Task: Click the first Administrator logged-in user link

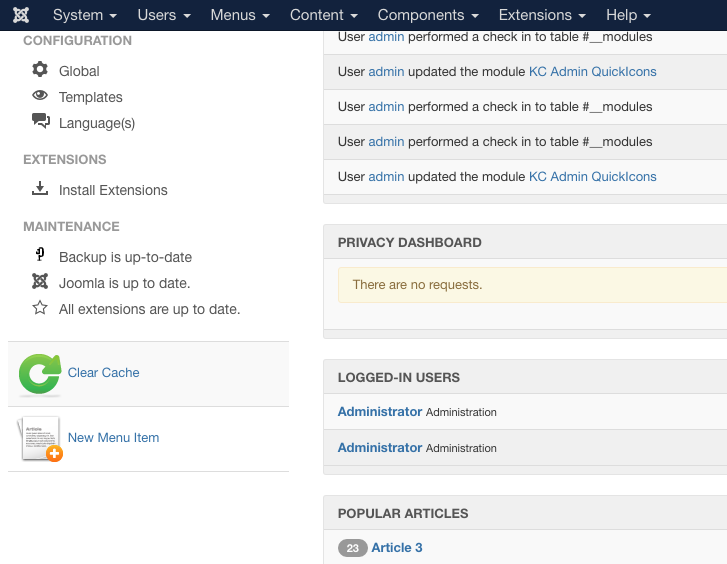Action: click(x=380, y=411)
